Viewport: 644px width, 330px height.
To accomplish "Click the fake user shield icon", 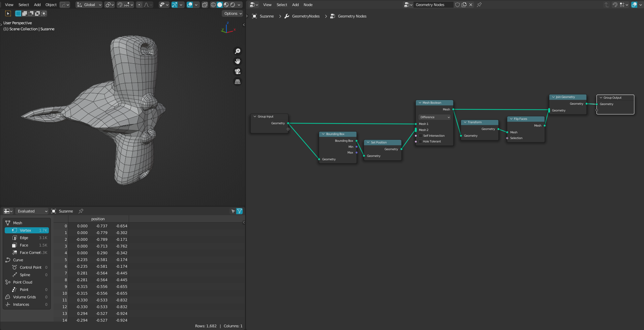I will click(457, 5).
